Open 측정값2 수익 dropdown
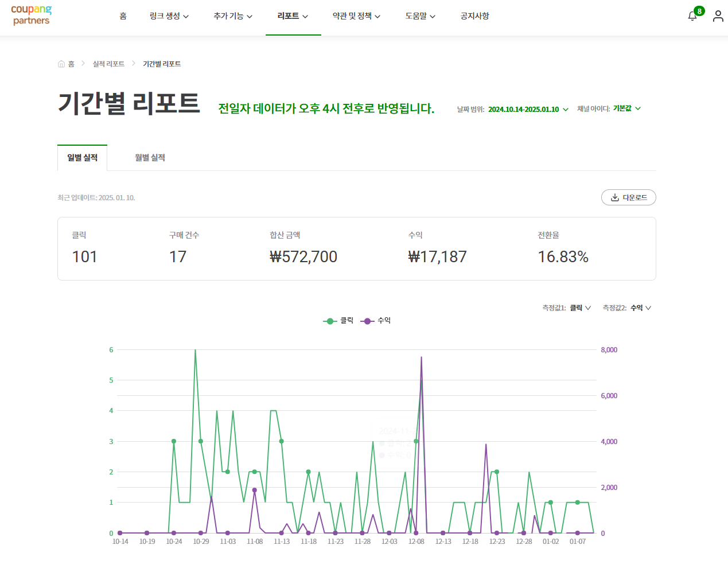This screenshot has height=576, width=728. click(x=641, y=308)
